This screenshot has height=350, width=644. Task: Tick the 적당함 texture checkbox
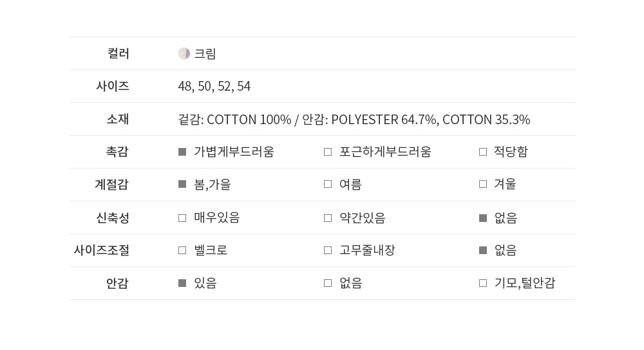pos(483,152)
